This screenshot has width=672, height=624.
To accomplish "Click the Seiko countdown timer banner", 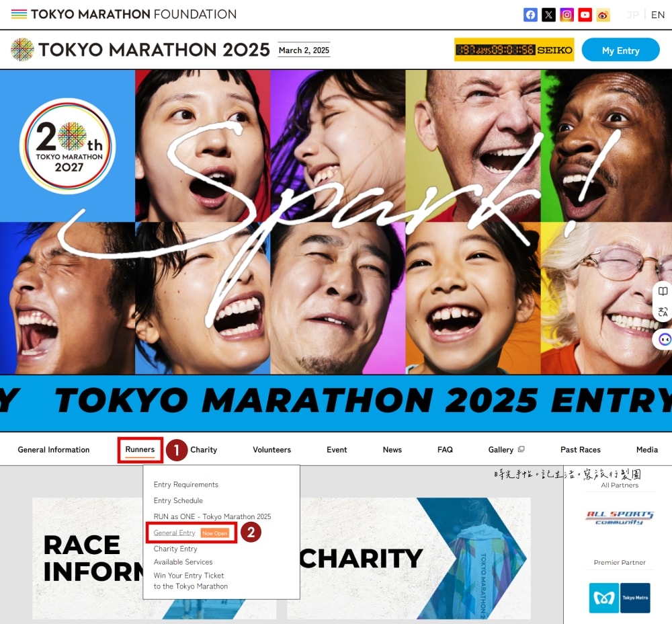I will 514,50.
